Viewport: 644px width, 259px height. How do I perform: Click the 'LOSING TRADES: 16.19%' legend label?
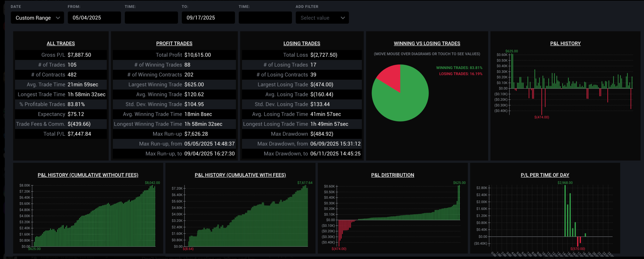coord(460,74)
